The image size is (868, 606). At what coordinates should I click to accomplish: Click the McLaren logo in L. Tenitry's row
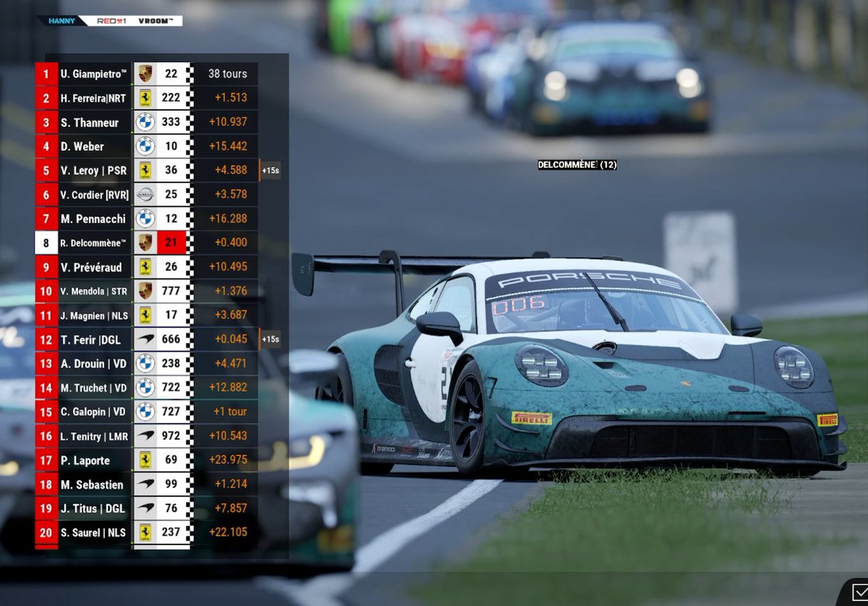click(145, 436)
